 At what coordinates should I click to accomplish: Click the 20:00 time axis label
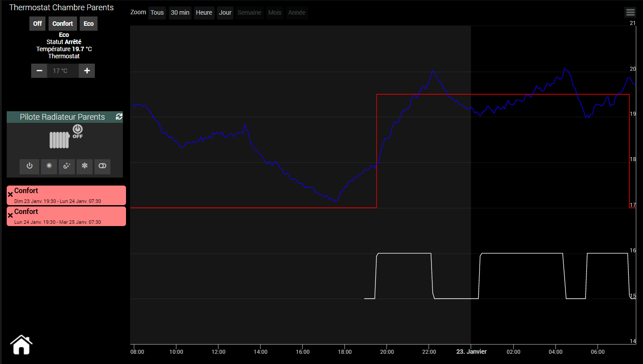coord(387,352)
